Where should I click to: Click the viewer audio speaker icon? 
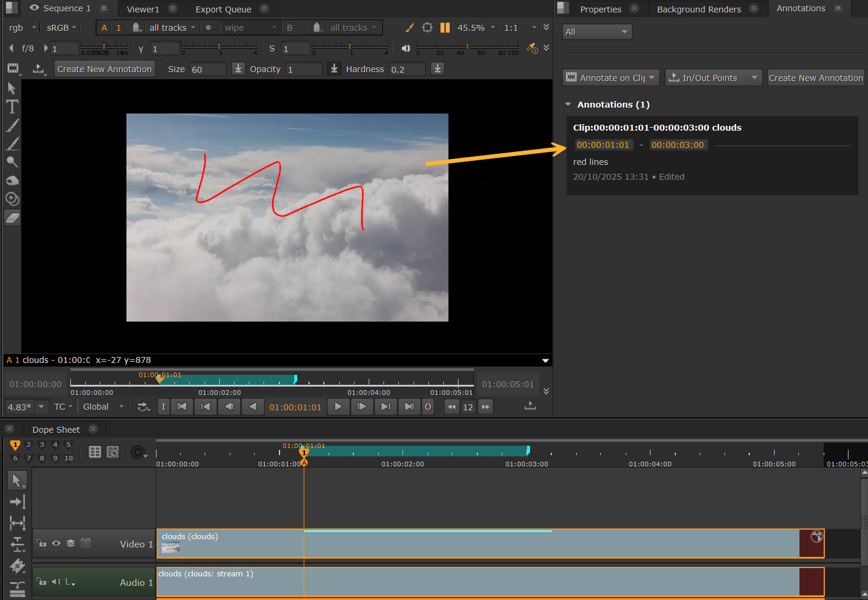pyautogui.click(x=406, y=48)
